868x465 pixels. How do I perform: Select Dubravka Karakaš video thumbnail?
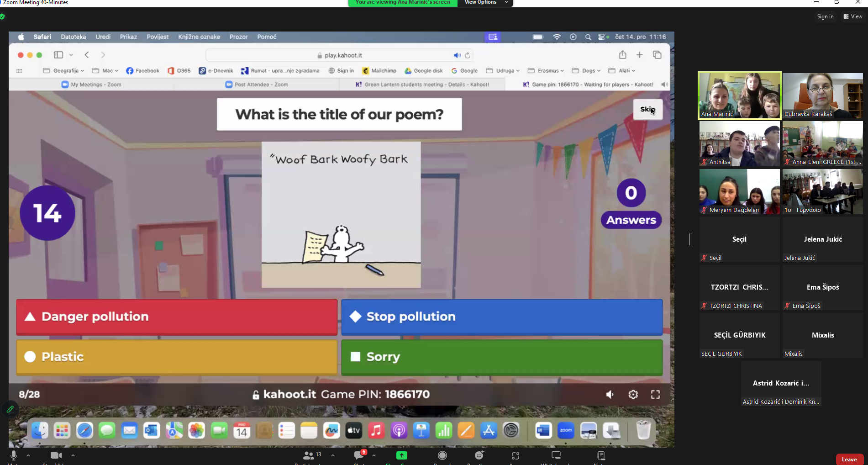(x=823, y=96)
